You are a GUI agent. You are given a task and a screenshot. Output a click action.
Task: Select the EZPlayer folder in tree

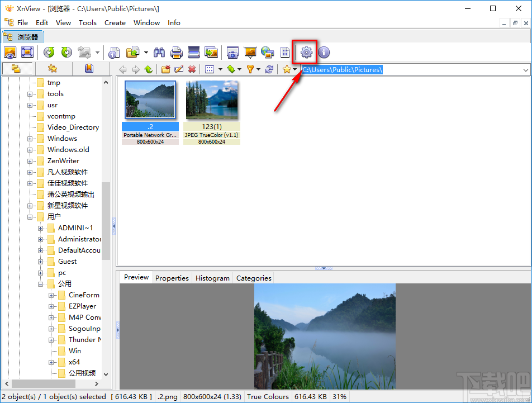[x=82, y=307]
